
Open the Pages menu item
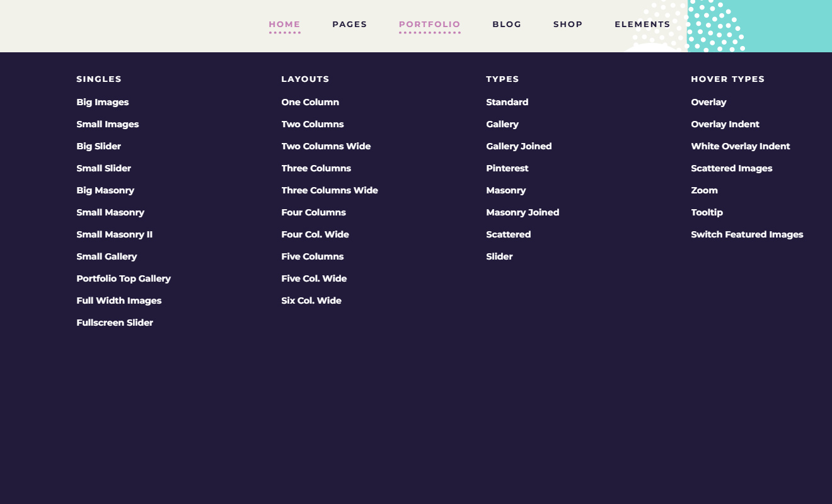[x=350, y=25]
